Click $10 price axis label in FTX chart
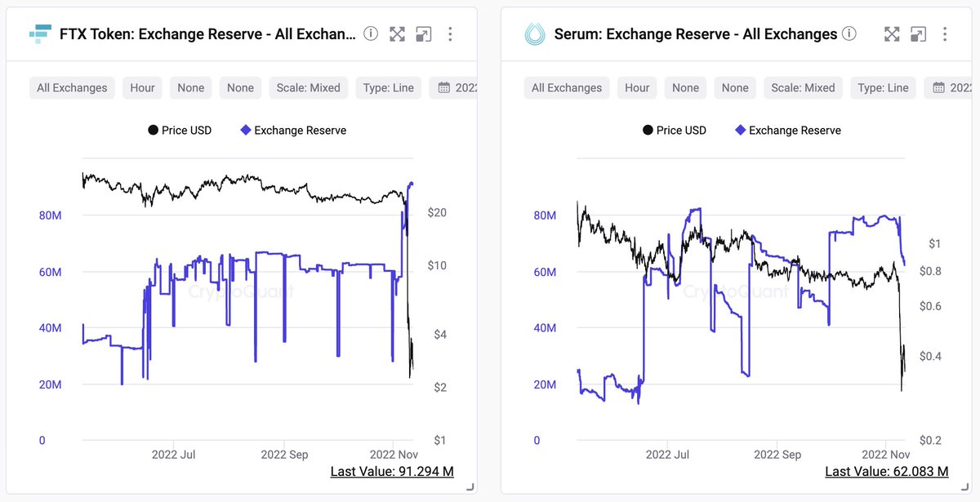 pos(437,265)
